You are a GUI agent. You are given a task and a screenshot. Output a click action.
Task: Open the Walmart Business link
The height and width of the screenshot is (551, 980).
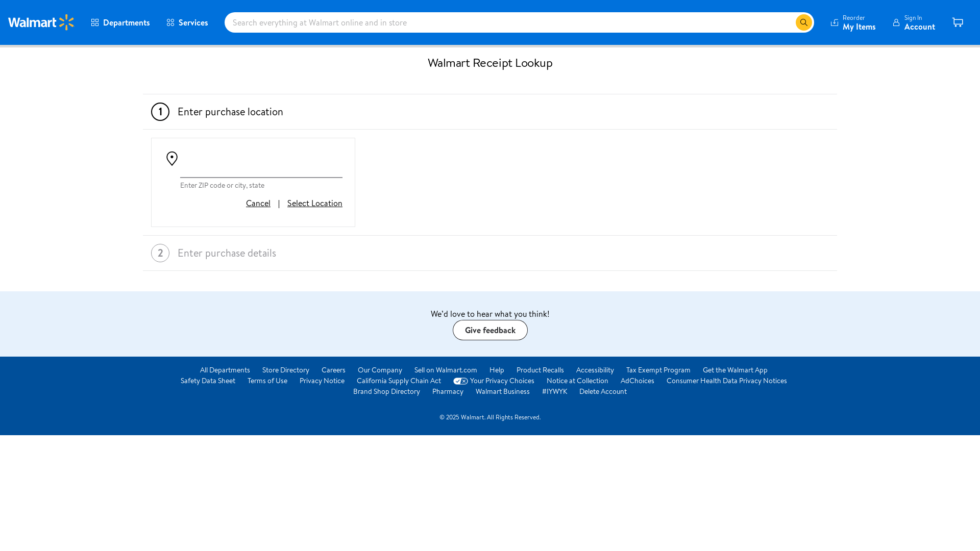pyautogui.click(x=503, y=391)
